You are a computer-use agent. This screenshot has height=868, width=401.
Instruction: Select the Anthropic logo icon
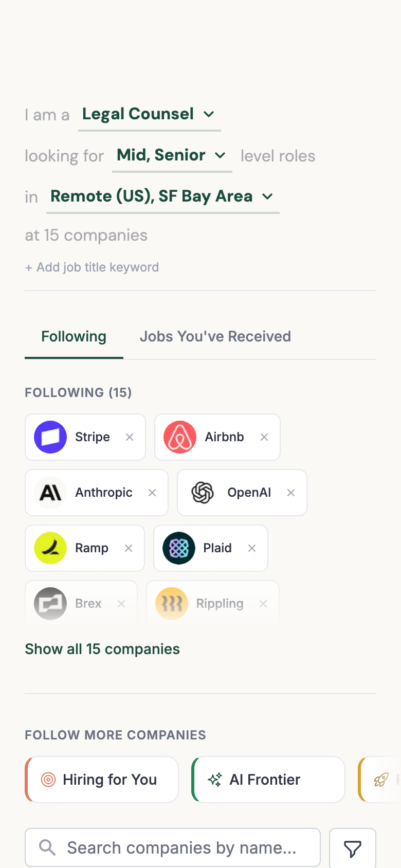tap(49, 492)
